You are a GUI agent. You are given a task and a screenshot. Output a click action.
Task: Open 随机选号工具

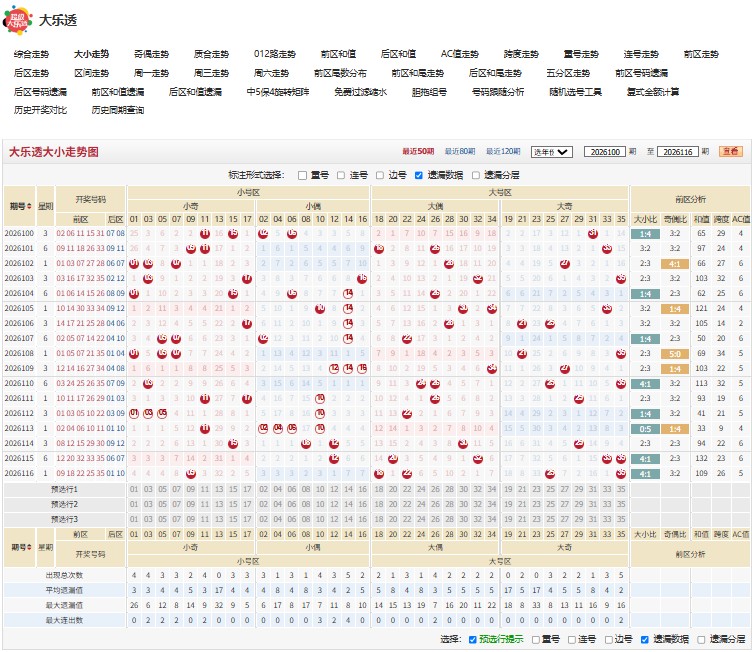pos(576,92)
